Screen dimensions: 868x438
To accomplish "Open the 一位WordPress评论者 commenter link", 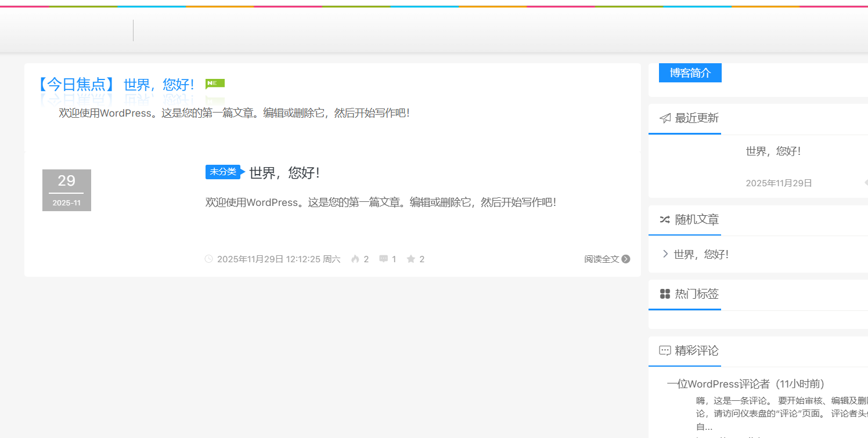I will [x=720, y=383].
